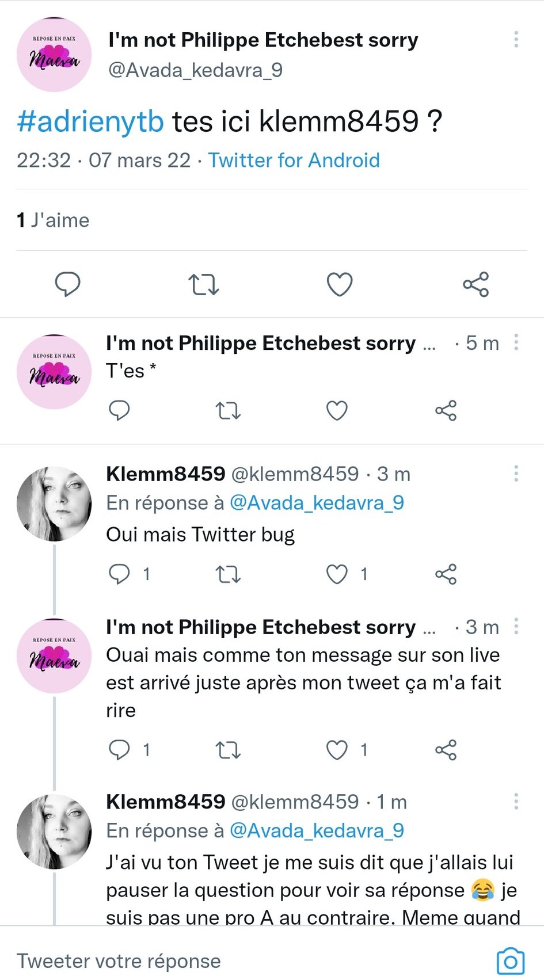This screenshot has width=544, height=980.
Task: Like the "Oui mais Twitter bug" reply
Action: 337,574
